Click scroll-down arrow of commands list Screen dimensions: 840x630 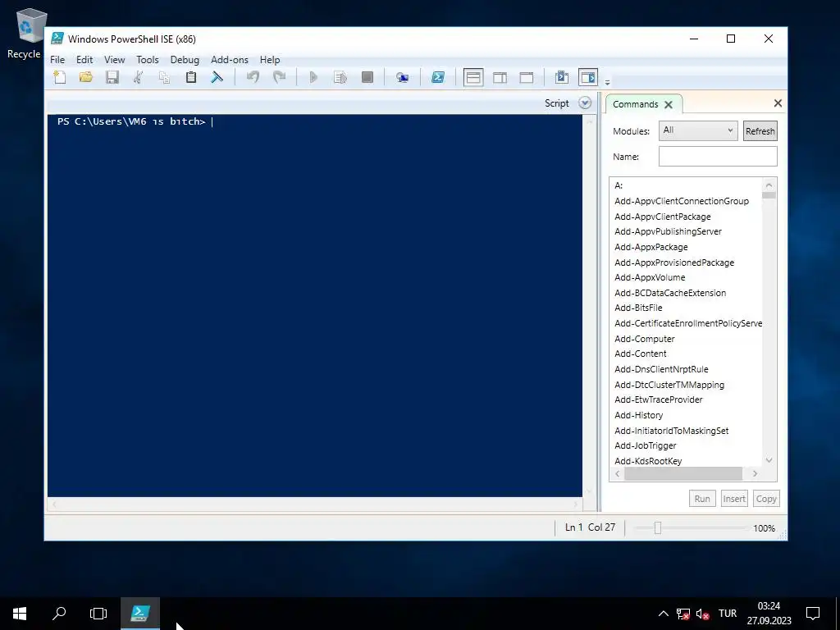[x=769, y=460]
